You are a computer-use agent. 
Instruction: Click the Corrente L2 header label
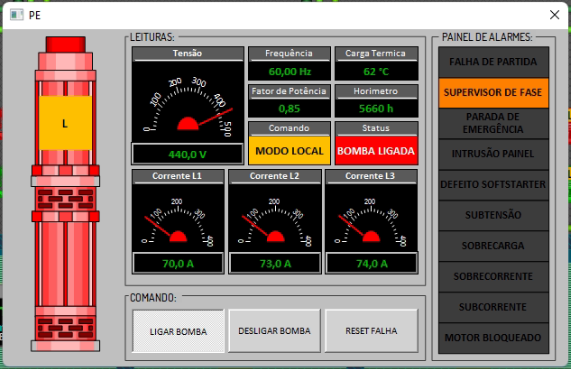click(x=275, y=176)
